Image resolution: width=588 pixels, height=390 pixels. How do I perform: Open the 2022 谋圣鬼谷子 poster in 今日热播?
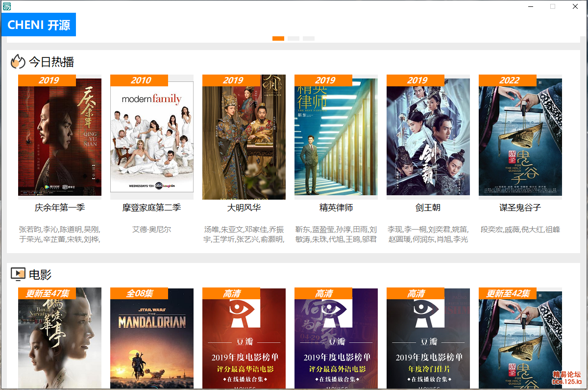[x=520, y=137]
